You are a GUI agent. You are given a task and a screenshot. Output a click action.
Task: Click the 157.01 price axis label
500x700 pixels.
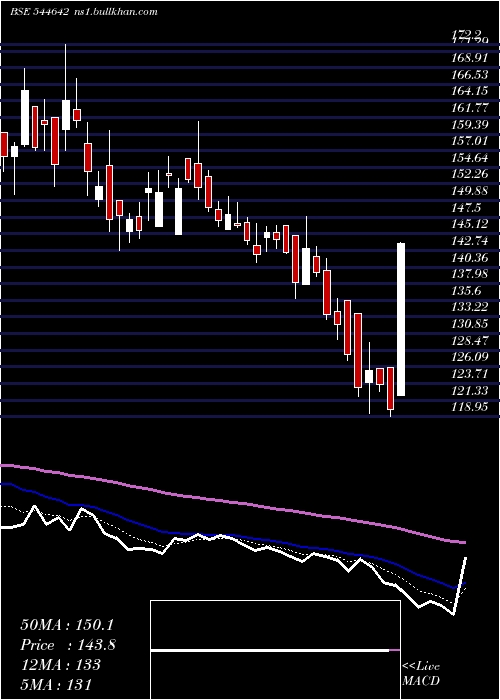(x=469, y=141)
